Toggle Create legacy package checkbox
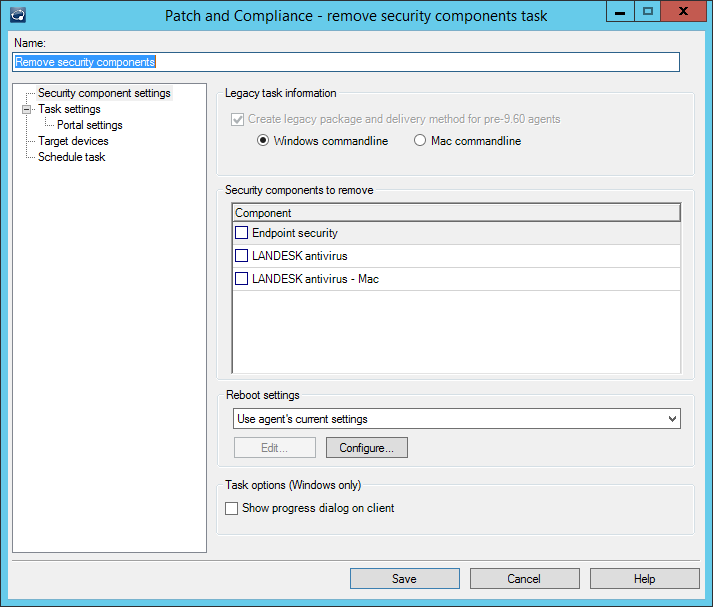Image resolution: width=713 pixels, height=607 pixels. [237, 119]
